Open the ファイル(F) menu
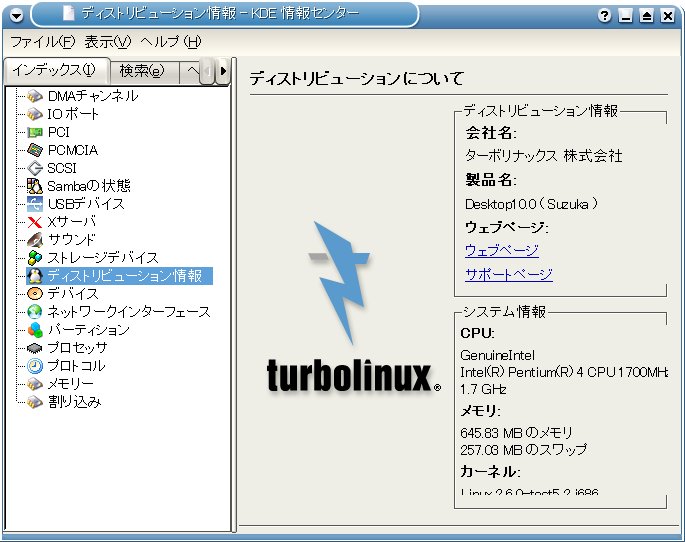 (x=43, y=42)
